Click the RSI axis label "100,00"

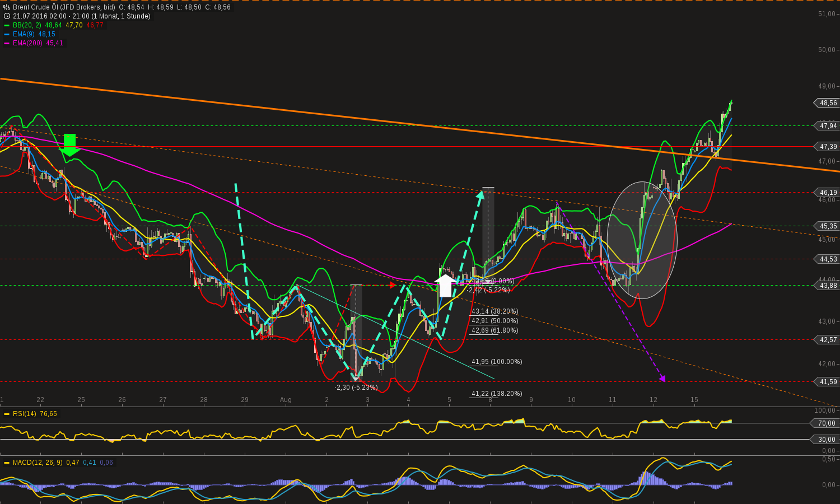click(x=825, y=411)
